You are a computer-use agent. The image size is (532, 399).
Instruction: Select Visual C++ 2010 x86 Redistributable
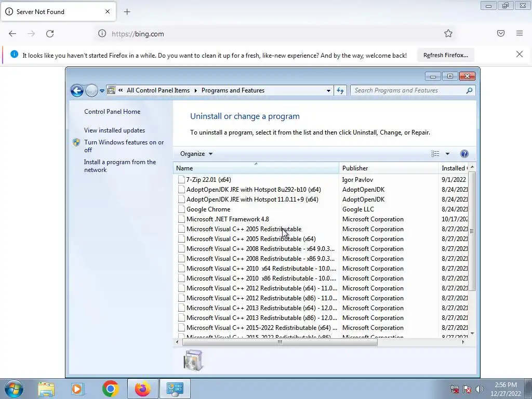tap(261, 278)
